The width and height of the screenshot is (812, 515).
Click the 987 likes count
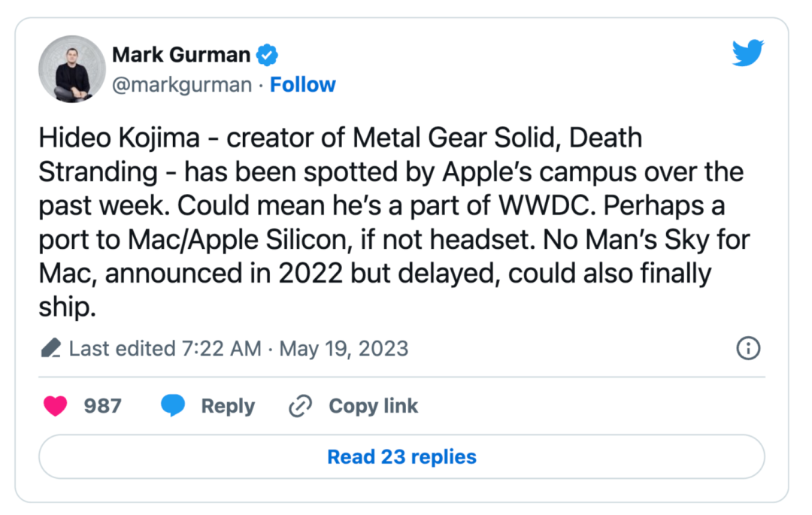(102, 406)
